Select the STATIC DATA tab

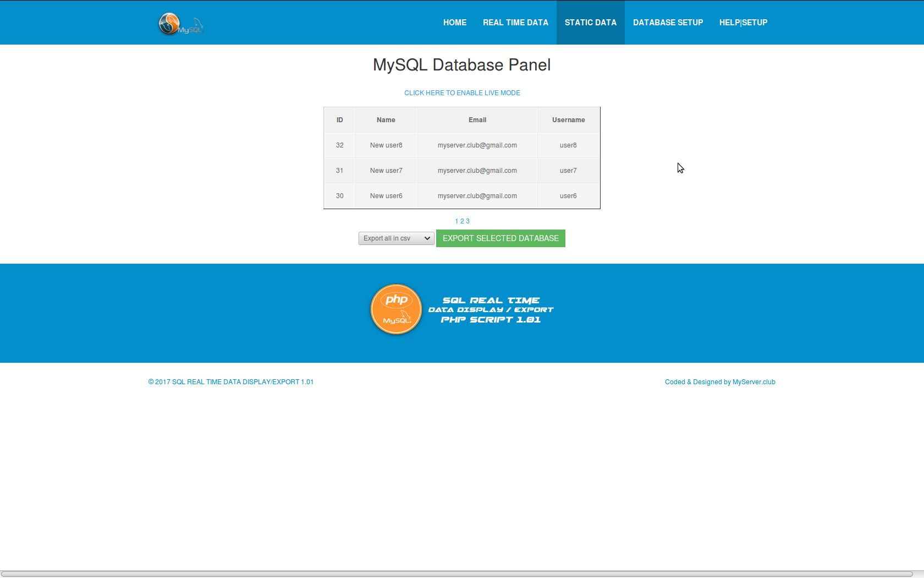click(x=591, y=23)
